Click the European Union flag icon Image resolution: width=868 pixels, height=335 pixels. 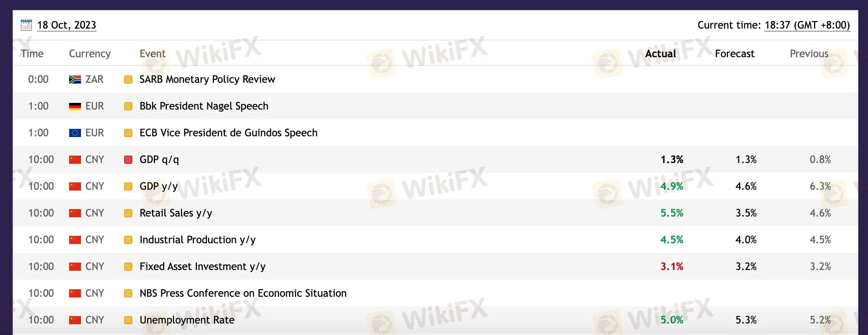pyautogui.click(x=75, y=133)
